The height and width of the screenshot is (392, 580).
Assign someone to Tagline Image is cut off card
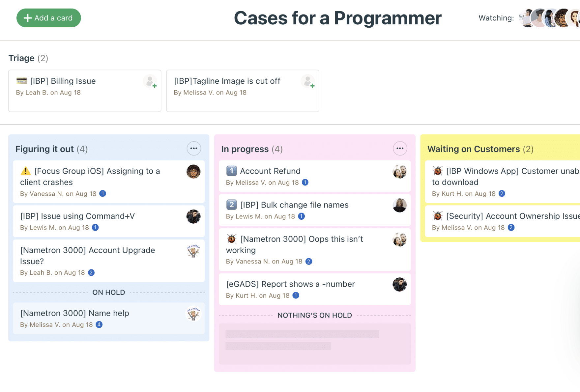pos(308,81)
